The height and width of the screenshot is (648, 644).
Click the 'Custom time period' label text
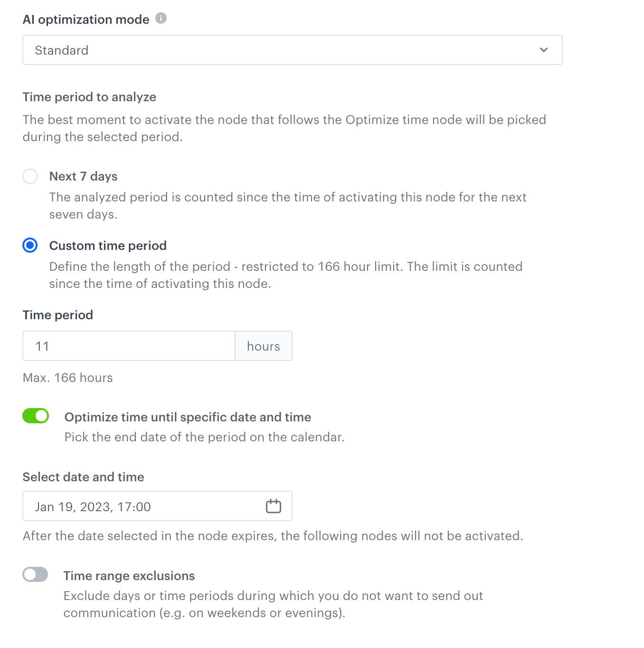(x=108, y=246)
